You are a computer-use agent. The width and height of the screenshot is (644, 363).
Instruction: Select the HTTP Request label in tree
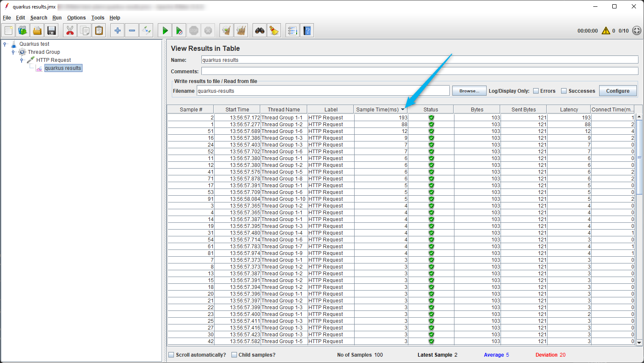pyautogui.click(x=53, y=60)
